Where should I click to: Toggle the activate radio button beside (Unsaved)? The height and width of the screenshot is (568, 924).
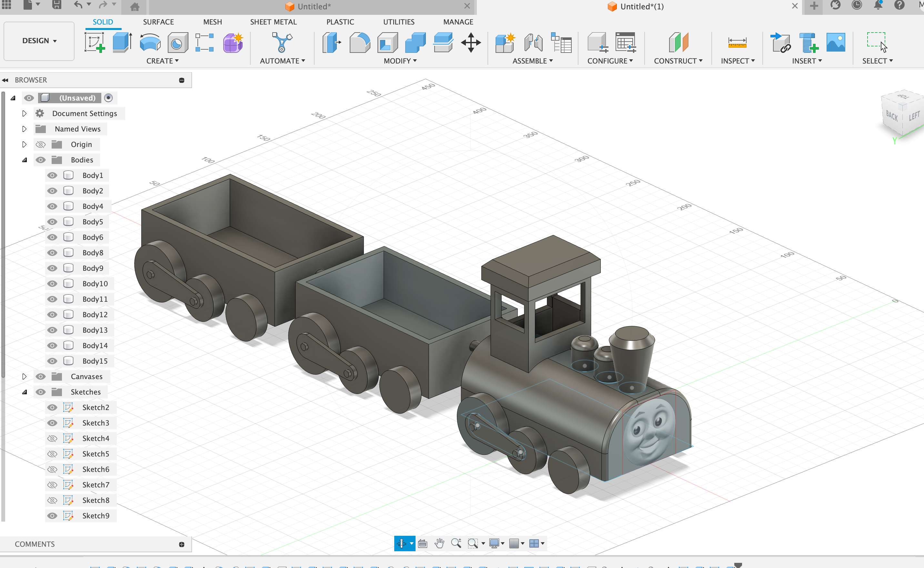pyautogui.click(x=108, y=98)
